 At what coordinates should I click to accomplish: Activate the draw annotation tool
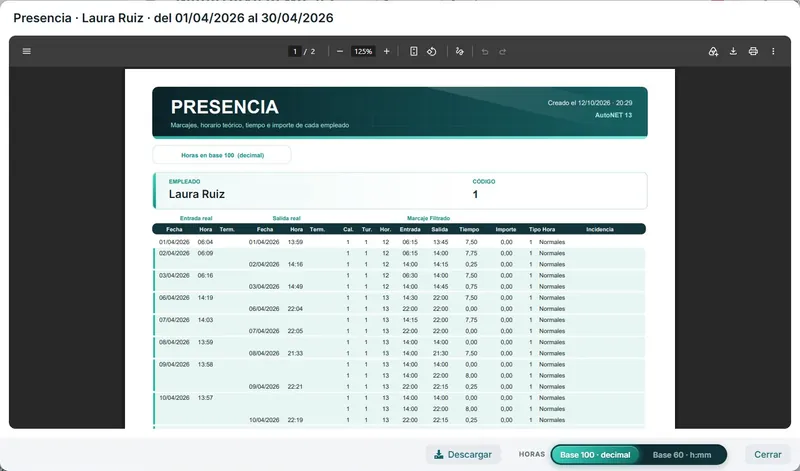point(459,51)
